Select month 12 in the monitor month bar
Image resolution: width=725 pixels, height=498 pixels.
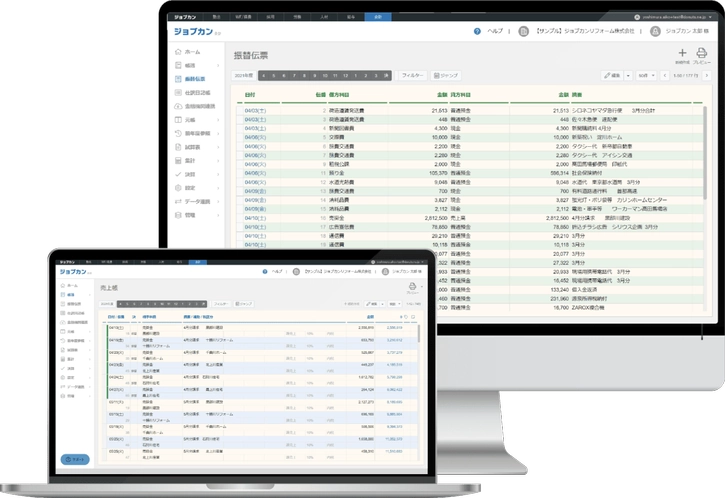click(345, 75)
